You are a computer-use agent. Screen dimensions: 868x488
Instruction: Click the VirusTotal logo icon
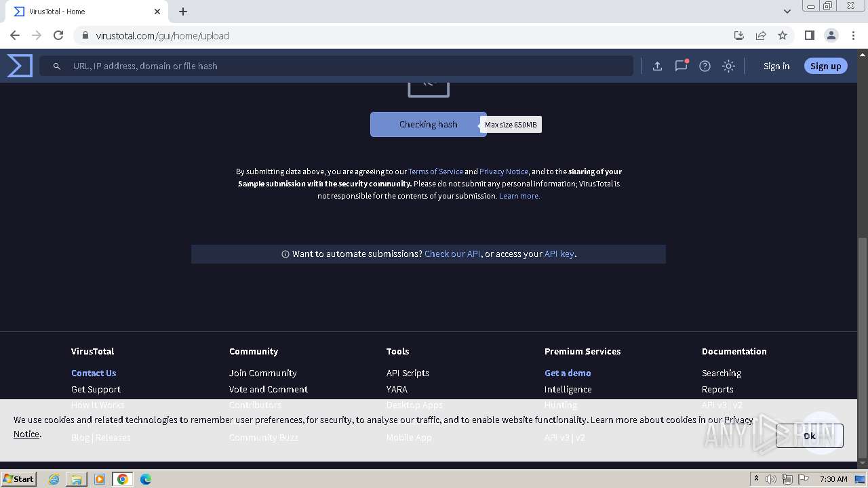tap(20, 66)
